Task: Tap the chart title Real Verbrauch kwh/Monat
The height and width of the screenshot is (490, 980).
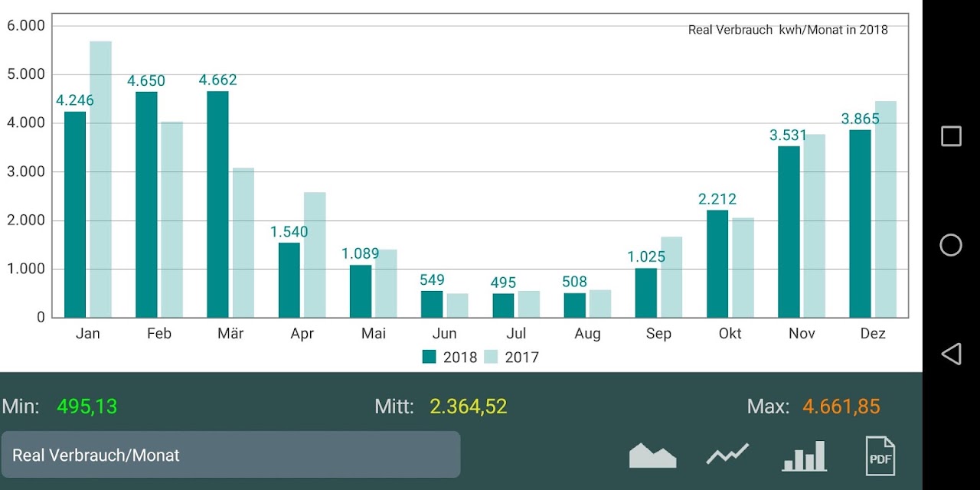Action: [788, 30]
